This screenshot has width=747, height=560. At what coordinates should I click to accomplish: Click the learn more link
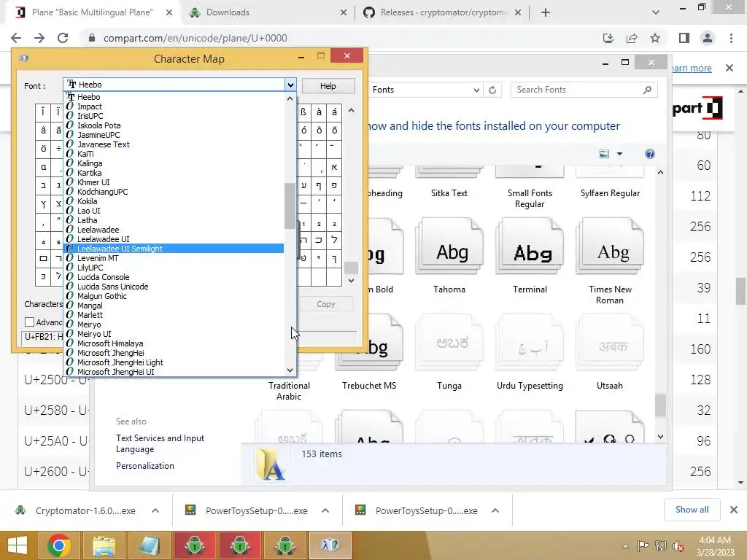(692, 68)
